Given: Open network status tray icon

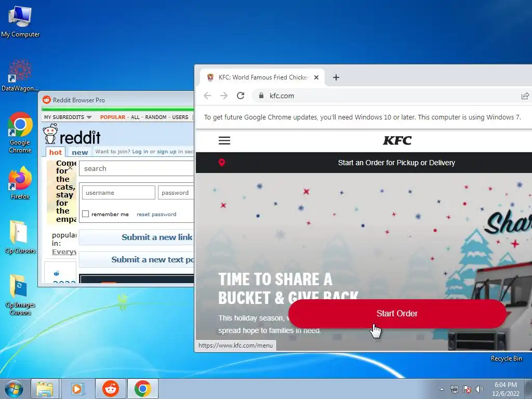Looking at the screenshot, I should click(x=454, y=389).
